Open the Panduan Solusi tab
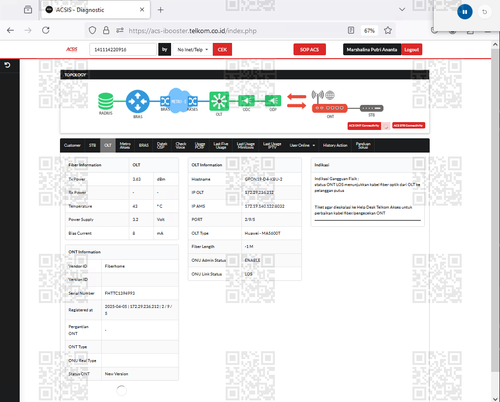500x402 pixels. pos(363,145)
